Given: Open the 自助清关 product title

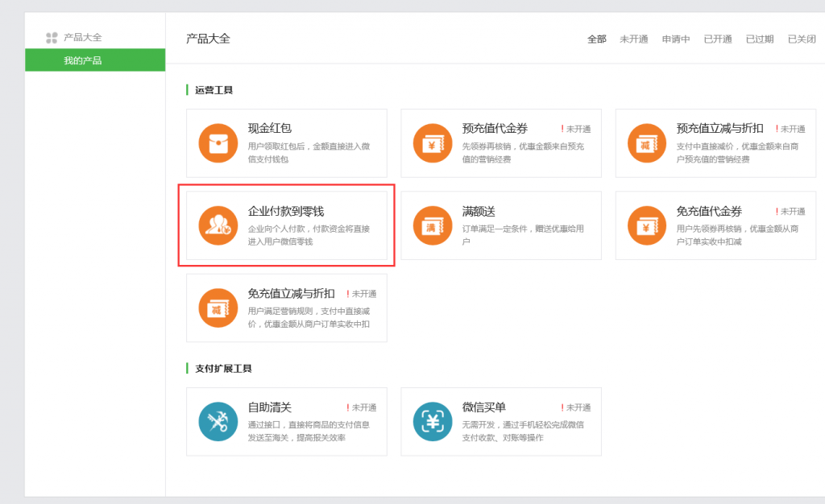Looking at the screenshot, I should coord(269,407).
